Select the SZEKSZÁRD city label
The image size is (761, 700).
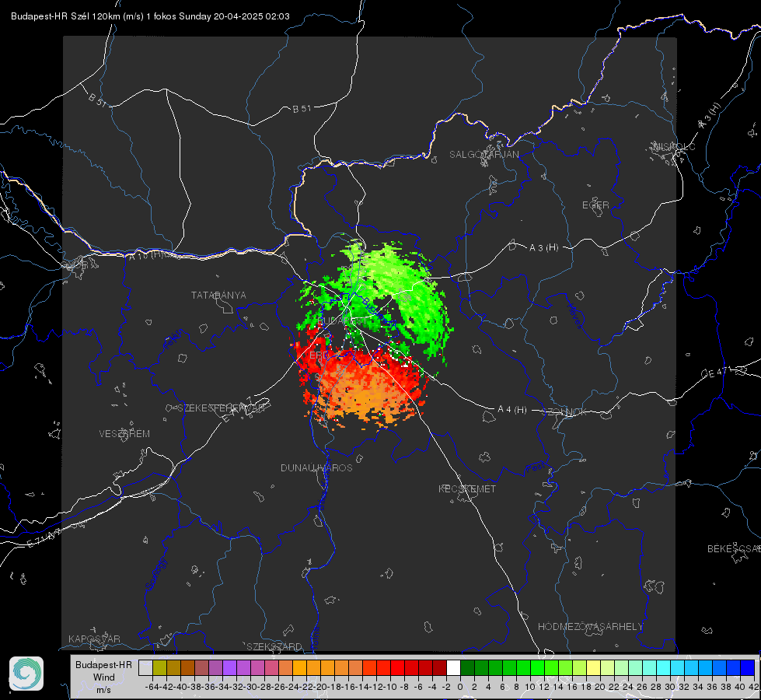[274, 646]
